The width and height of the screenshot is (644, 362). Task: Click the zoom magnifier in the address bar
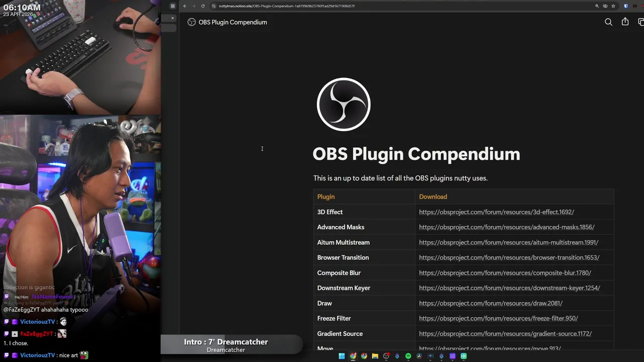(x=597, y=6)
